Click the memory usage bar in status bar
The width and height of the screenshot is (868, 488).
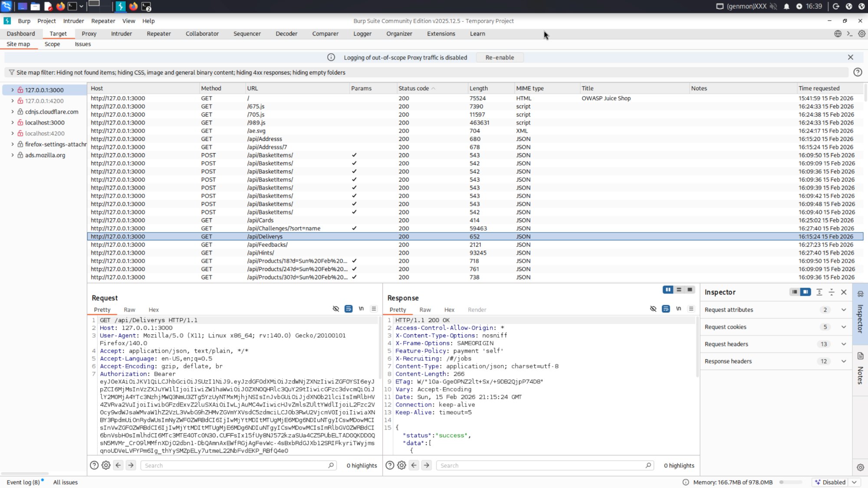pos(791,482)
